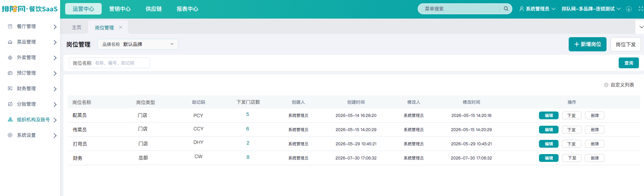
Task: Click store count 5 for 配菜员
Action: [248, 115]
